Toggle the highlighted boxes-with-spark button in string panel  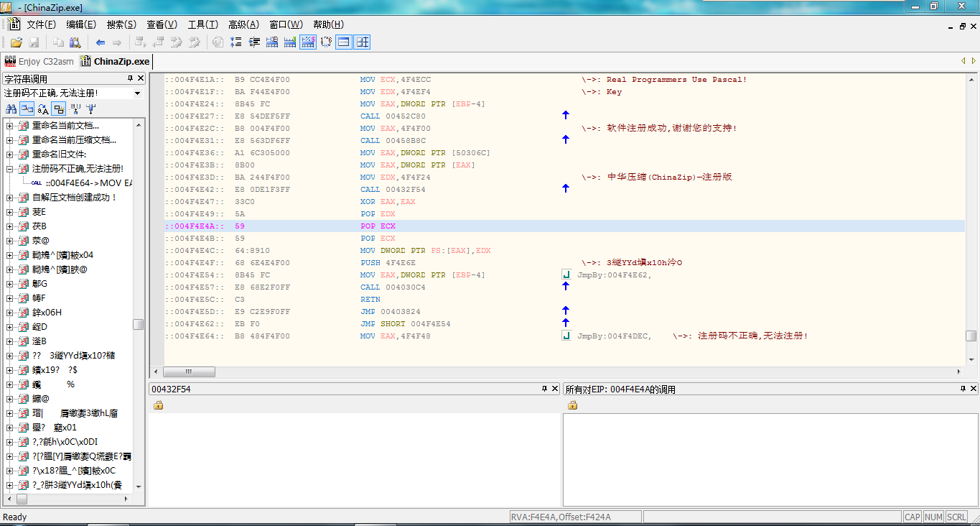click(59, 109)
